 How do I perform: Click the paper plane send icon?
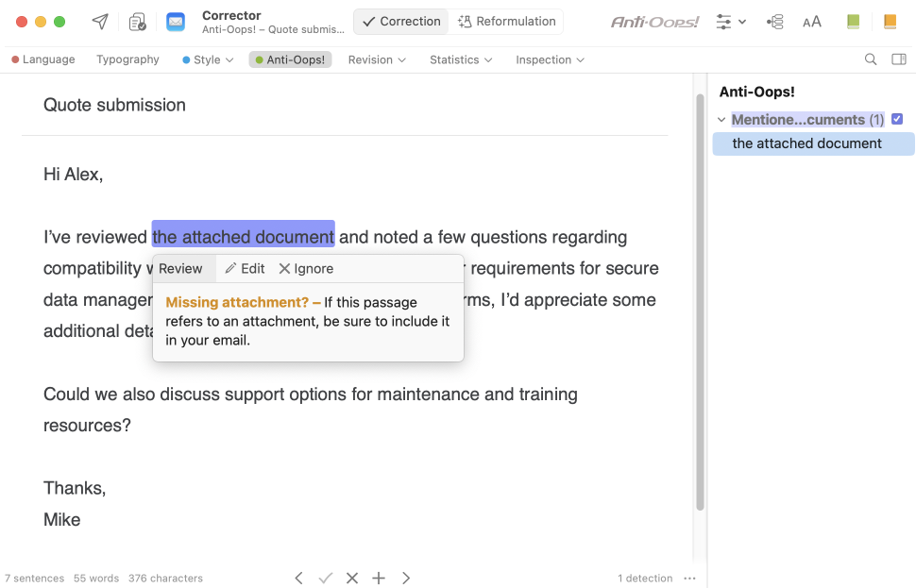tap(100, 22)
